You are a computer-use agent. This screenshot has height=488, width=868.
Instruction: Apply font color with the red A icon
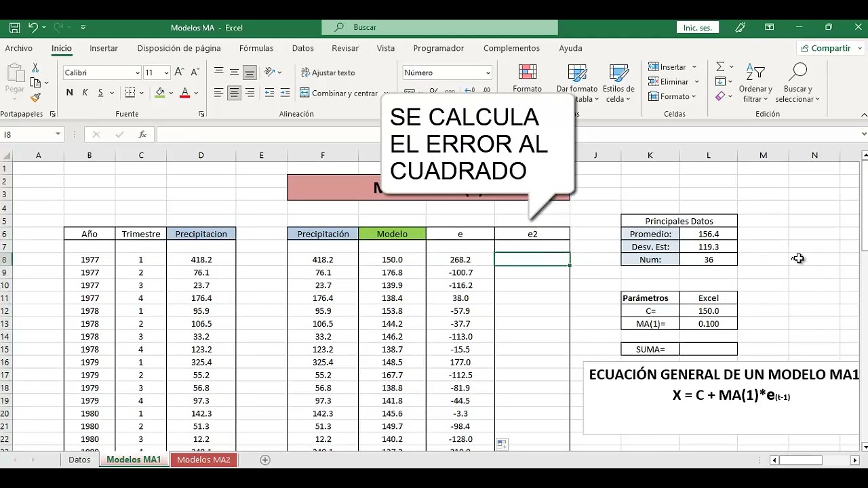tap(184, 93)
